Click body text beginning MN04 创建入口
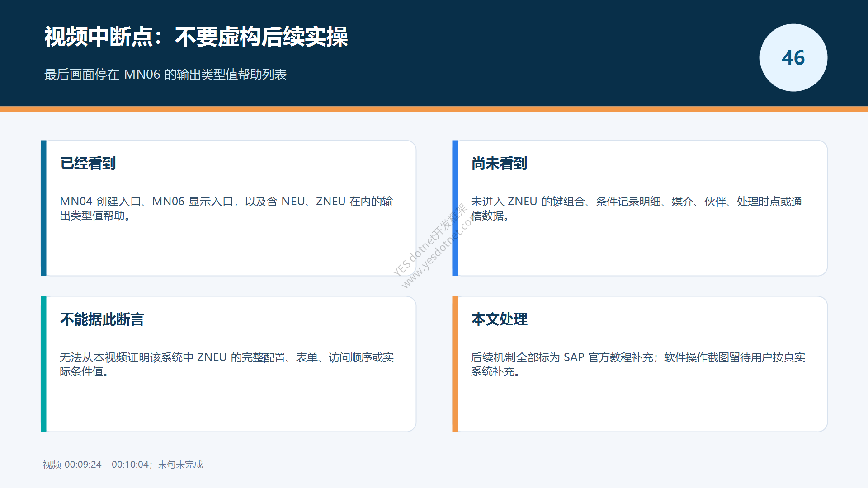Viewport: 868px width, 488px height. 226,208
